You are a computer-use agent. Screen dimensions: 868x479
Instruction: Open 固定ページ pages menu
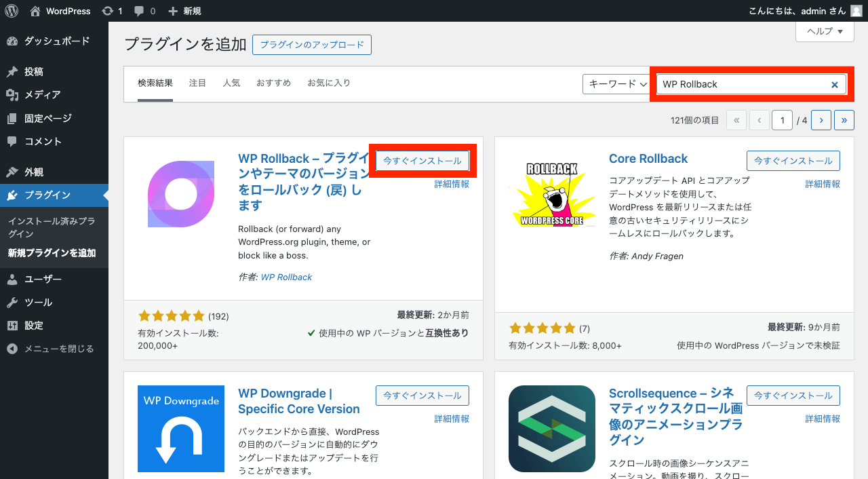click(54, 118)
